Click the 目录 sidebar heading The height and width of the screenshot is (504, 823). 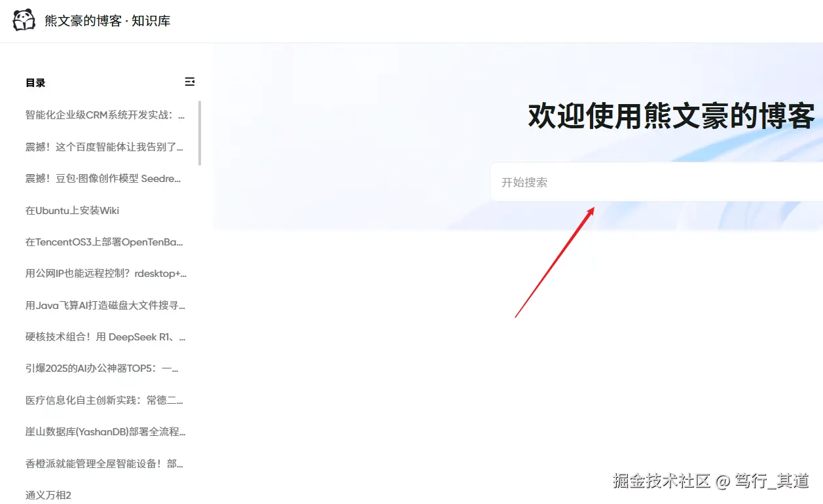35,82
